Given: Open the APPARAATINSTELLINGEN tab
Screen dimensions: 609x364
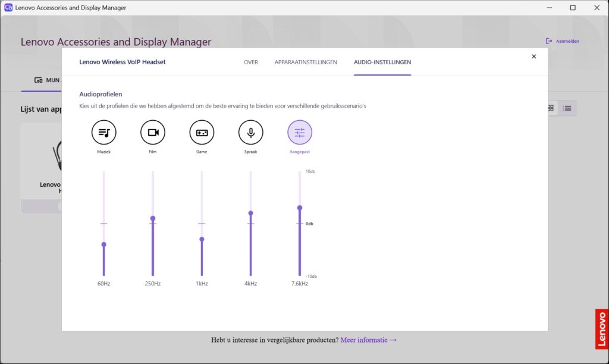Looking at the screenshot, I should (306, 62).
